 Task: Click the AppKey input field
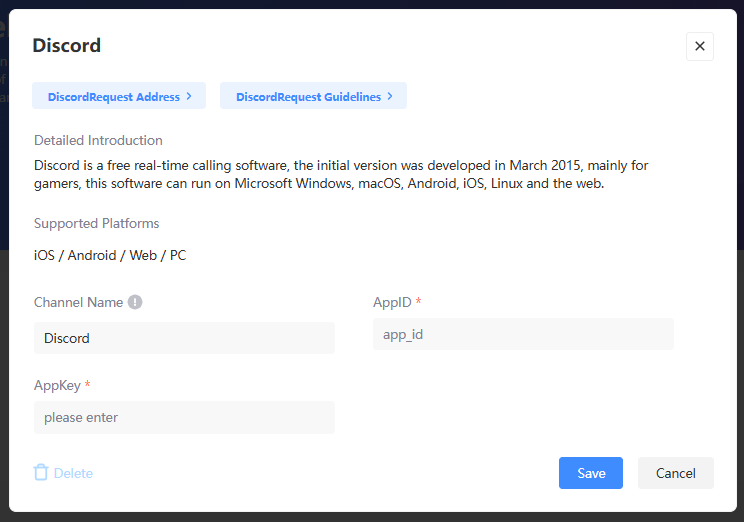[184, 418]
